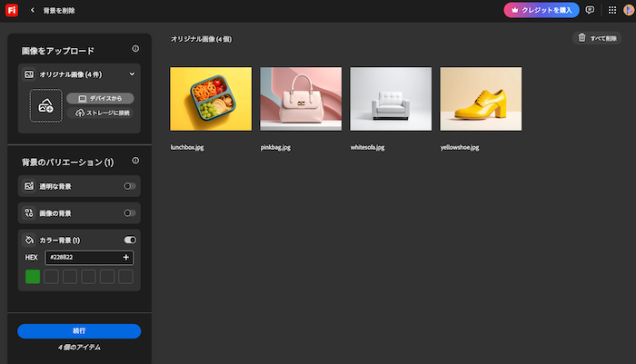Click the add-image dropzone icon

(x=45, y=105)
